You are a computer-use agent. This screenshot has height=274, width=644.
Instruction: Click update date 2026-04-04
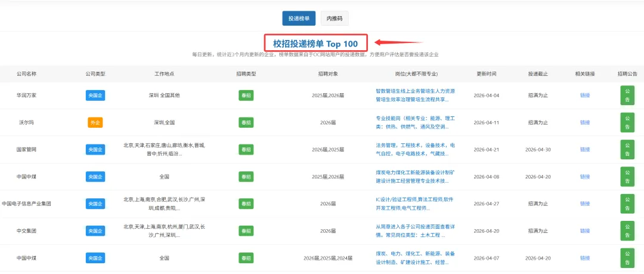pos(487,96)
